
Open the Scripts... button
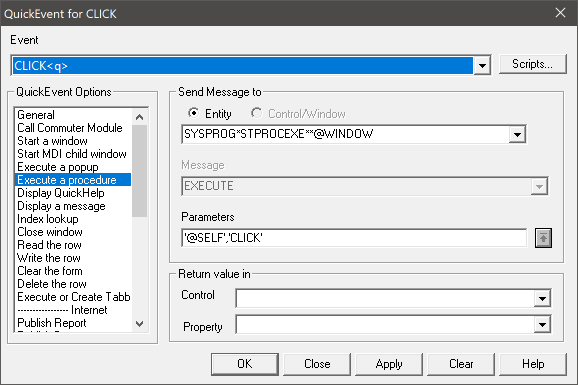[532, 64]
